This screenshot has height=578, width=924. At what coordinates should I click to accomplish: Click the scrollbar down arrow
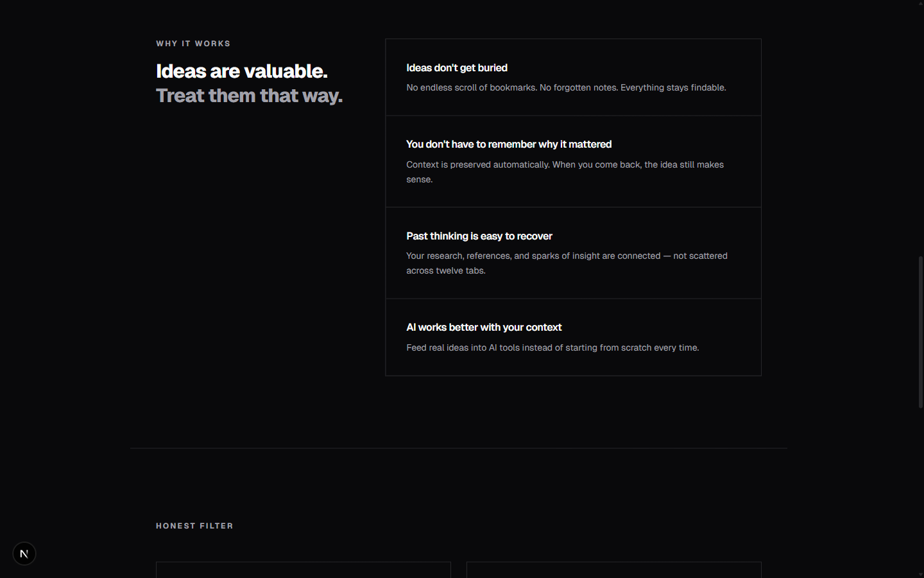920,574
